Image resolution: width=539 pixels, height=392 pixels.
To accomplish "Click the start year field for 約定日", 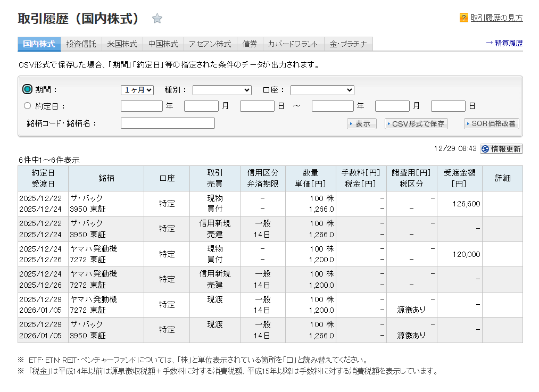I will [x=142, y=106].
